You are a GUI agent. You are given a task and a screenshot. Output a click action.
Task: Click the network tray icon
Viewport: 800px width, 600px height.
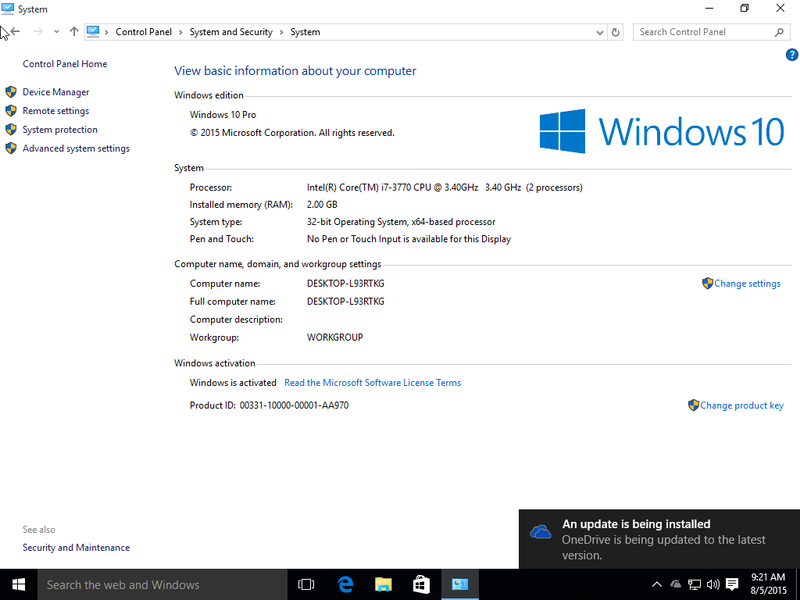(694, 585)
